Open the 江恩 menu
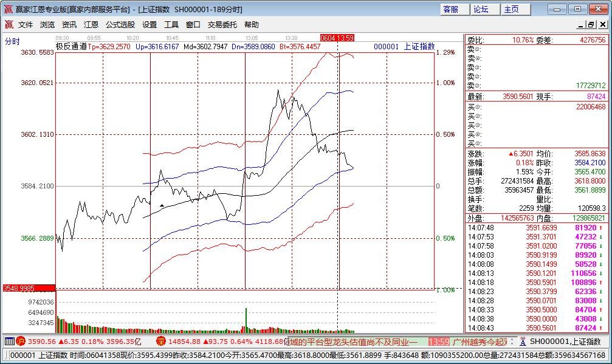 90,25
